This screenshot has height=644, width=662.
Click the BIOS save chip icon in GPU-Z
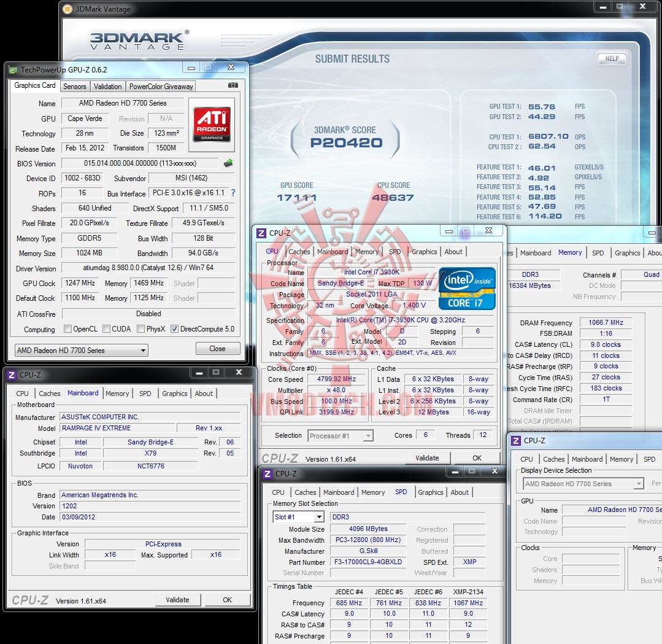pos(228,163)
